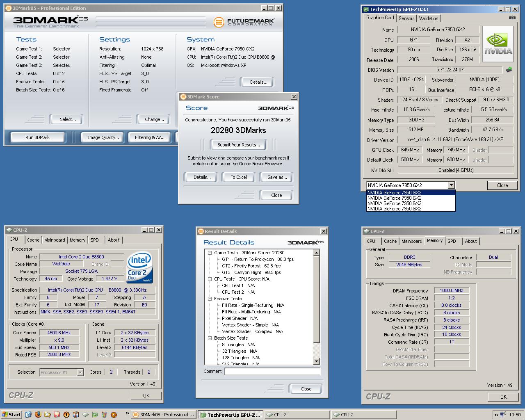
Task: Open the Validation tab in GPU-Z
Action: pos(429,18)
